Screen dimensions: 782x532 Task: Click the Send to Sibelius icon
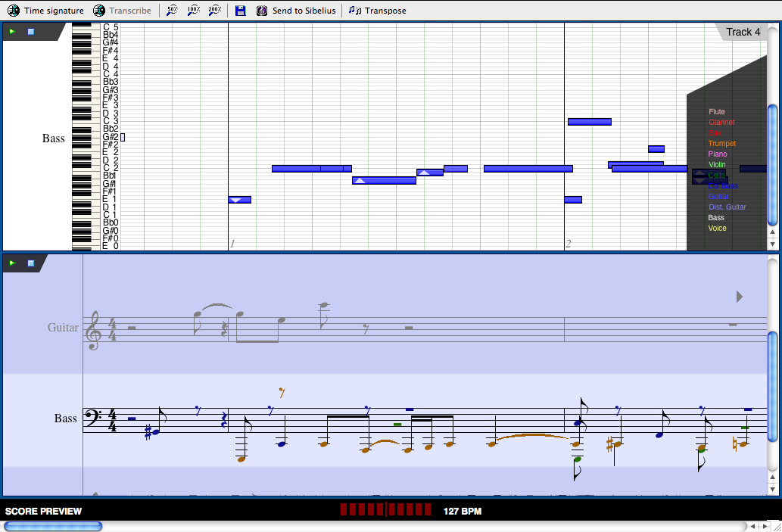(x=262, y=11)
